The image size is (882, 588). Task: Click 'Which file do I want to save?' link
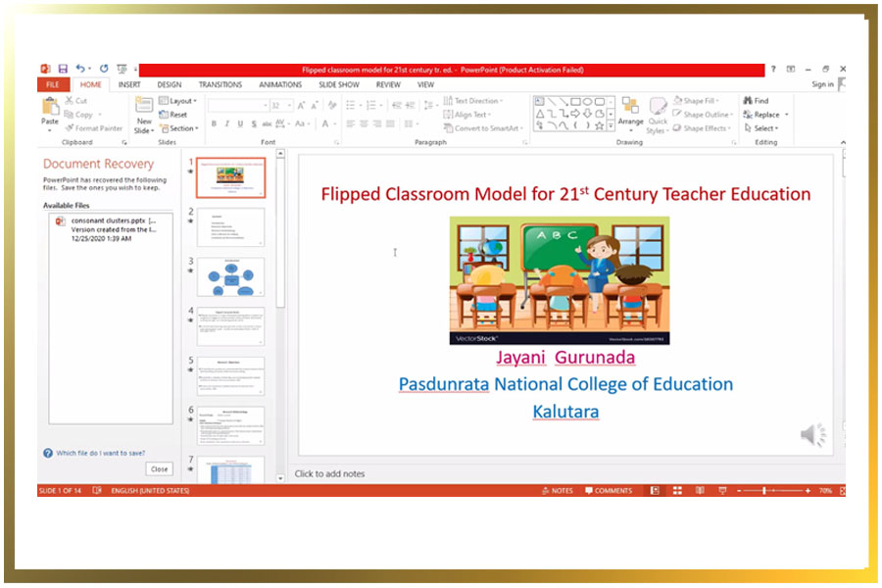click(100, 453)
